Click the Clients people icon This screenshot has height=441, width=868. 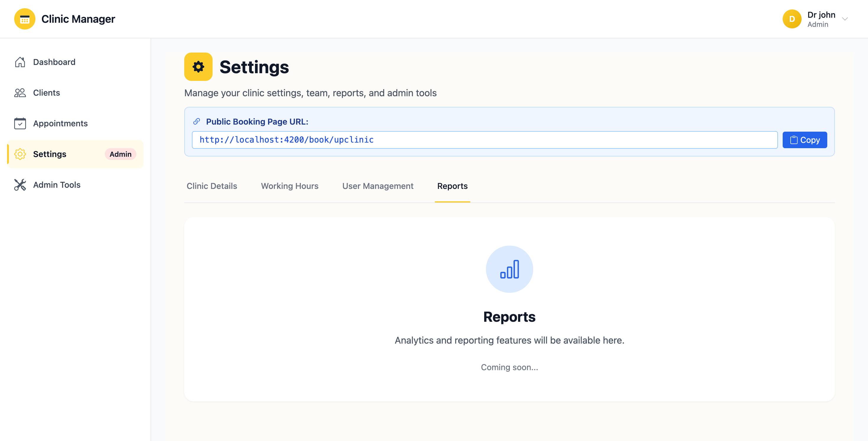20,93
